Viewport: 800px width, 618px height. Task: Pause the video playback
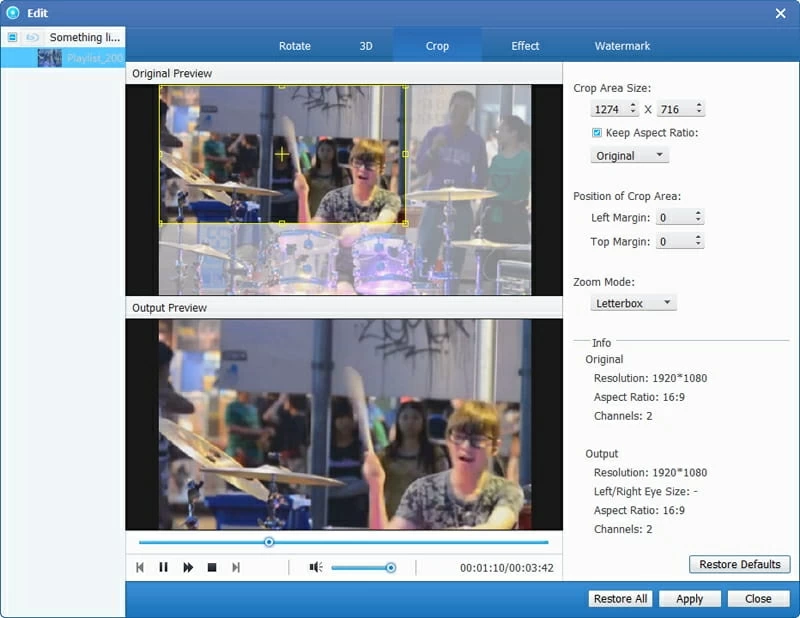click(x=163, y=567)
